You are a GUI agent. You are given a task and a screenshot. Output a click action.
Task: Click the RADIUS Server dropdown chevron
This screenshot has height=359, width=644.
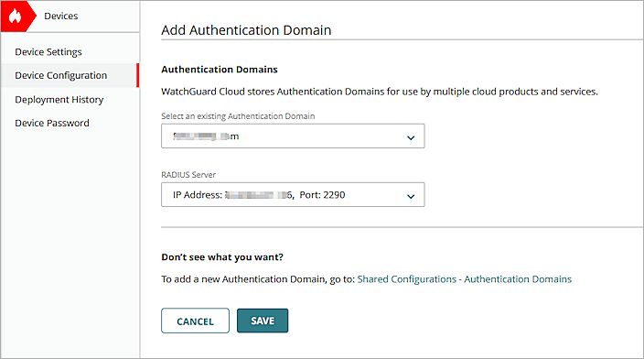(x=411, y=196)
